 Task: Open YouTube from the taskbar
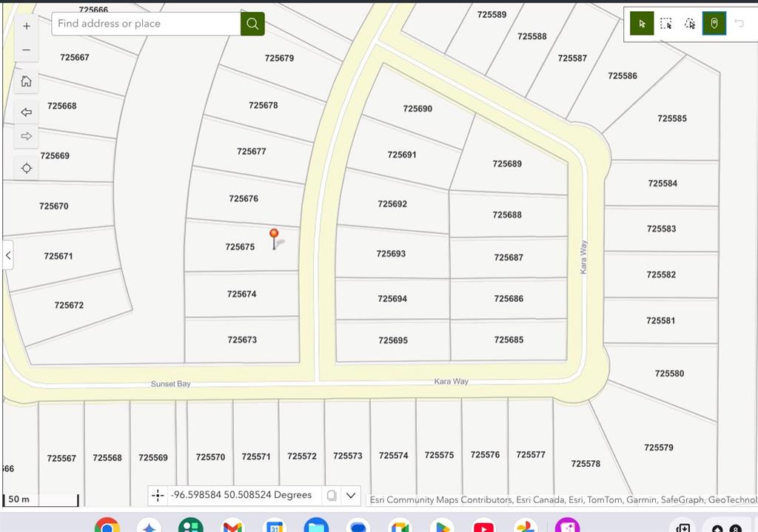[483, 527]
